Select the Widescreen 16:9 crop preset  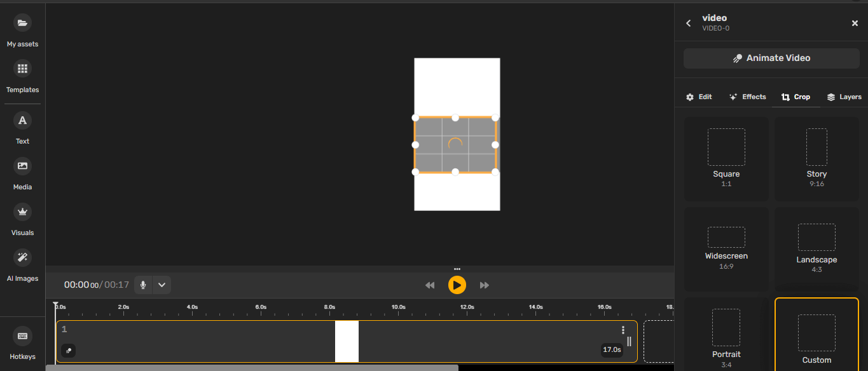(726, 248)
